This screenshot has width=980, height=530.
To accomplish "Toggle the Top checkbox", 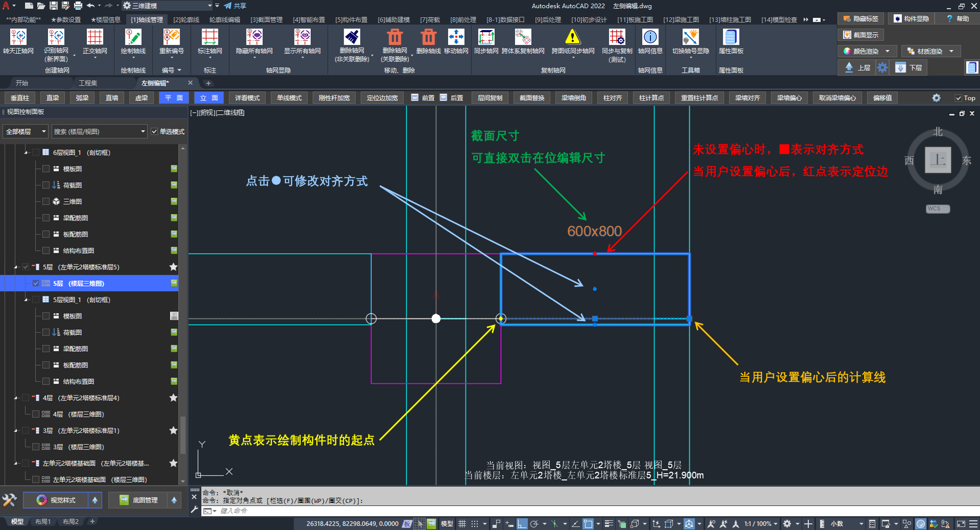I will pos(959,98).
